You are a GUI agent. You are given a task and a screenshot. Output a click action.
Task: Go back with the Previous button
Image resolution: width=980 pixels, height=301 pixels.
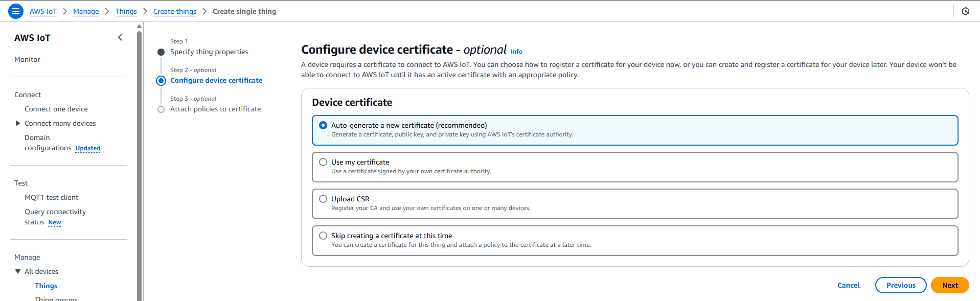(x=900, y=285)
